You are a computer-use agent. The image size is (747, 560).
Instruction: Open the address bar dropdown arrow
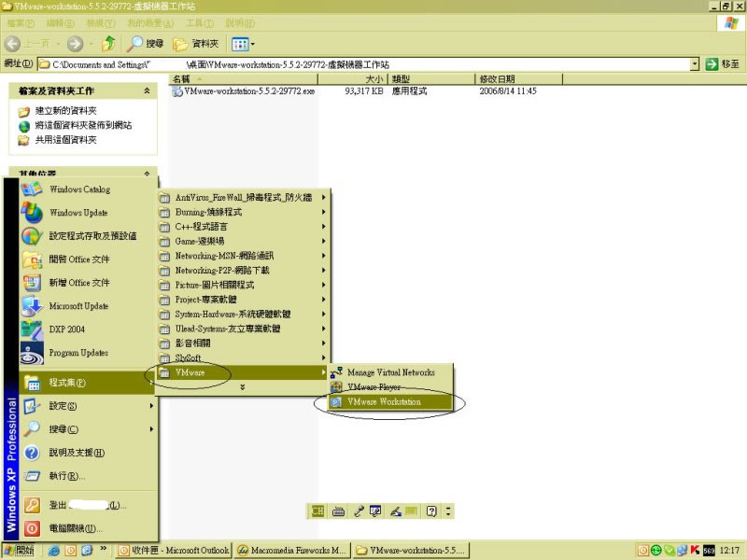695,63
